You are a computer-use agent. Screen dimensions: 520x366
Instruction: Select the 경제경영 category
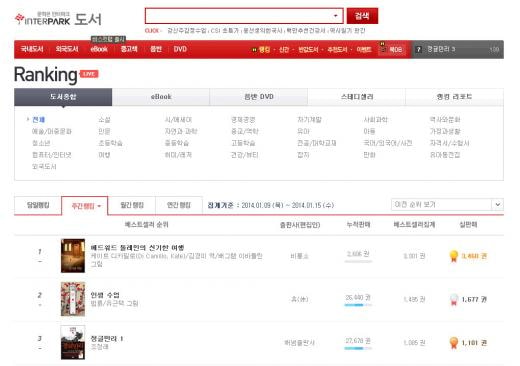(243, 119)
